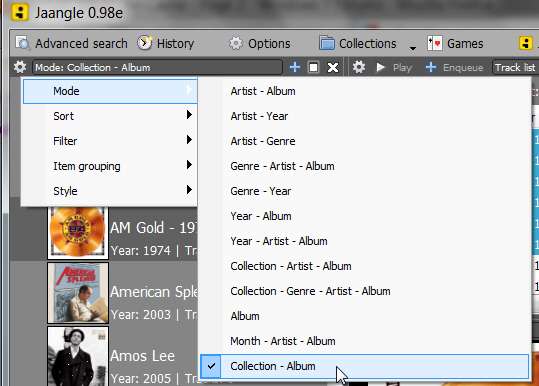Click the gear icon left of Play
The height and width of the screenshot is (386, 539).
359,67
